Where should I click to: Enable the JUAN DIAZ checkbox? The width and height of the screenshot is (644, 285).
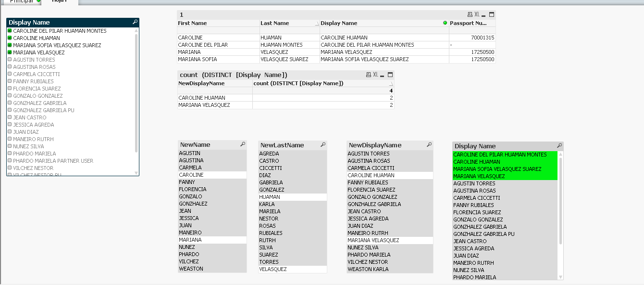[10, 131]
